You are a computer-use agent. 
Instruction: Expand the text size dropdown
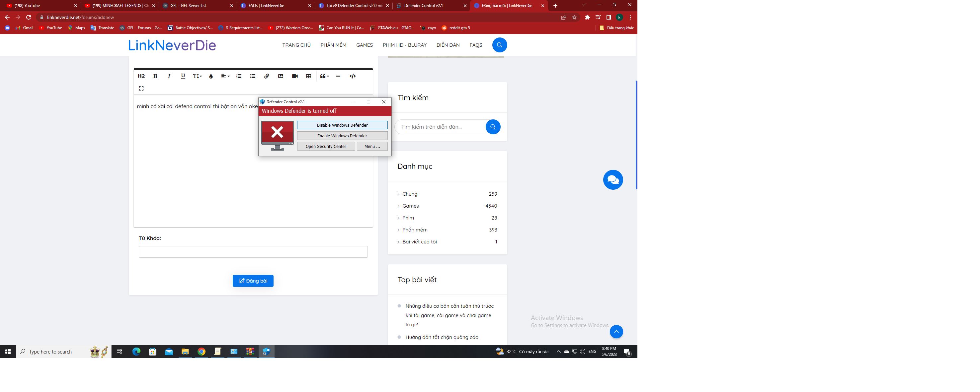(x=197, y=76)
